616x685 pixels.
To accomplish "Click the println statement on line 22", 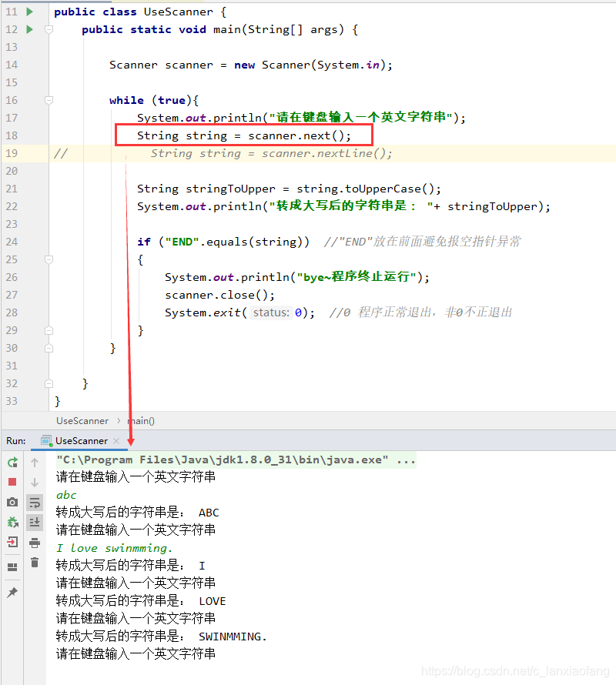I will tap(343, 206).
